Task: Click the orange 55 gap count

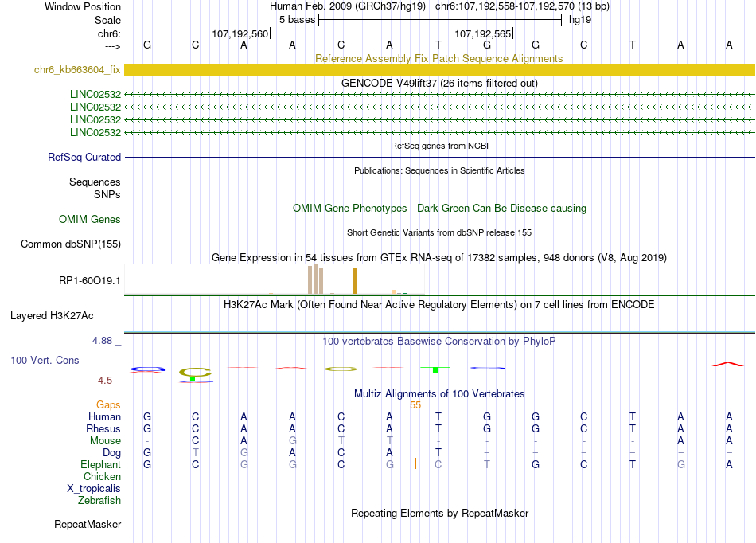Action: (x=415, y=405)
